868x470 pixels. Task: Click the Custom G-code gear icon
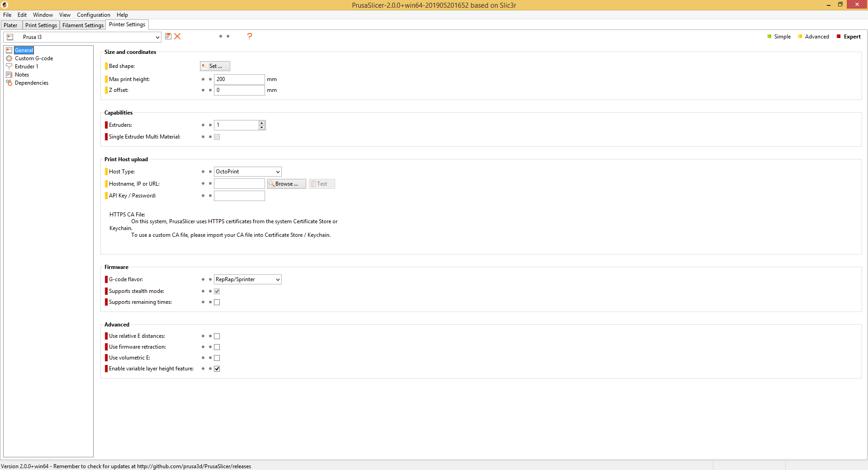coord(9,58)
